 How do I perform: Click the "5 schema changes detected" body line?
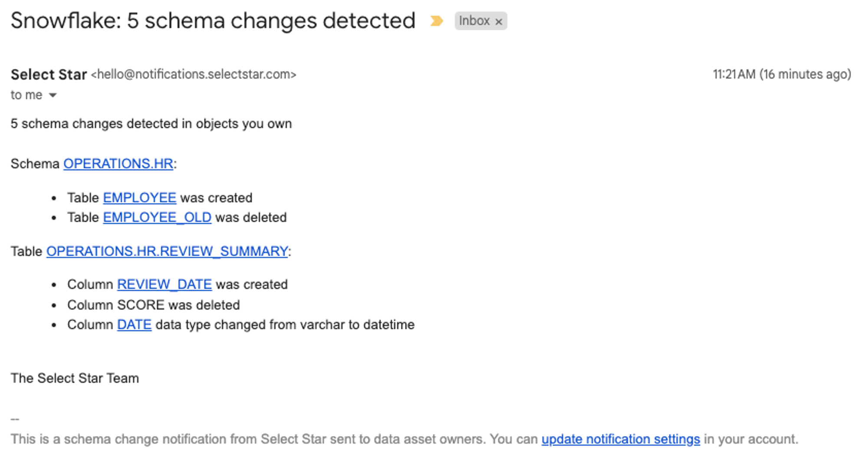(x=151, y=124)
